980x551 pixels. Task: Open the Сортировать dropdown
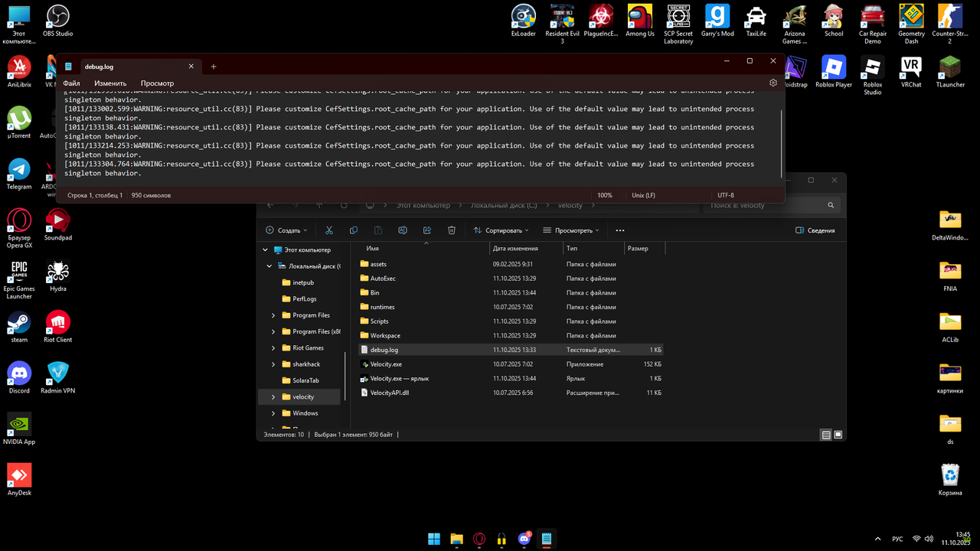[x=501, y=230]
